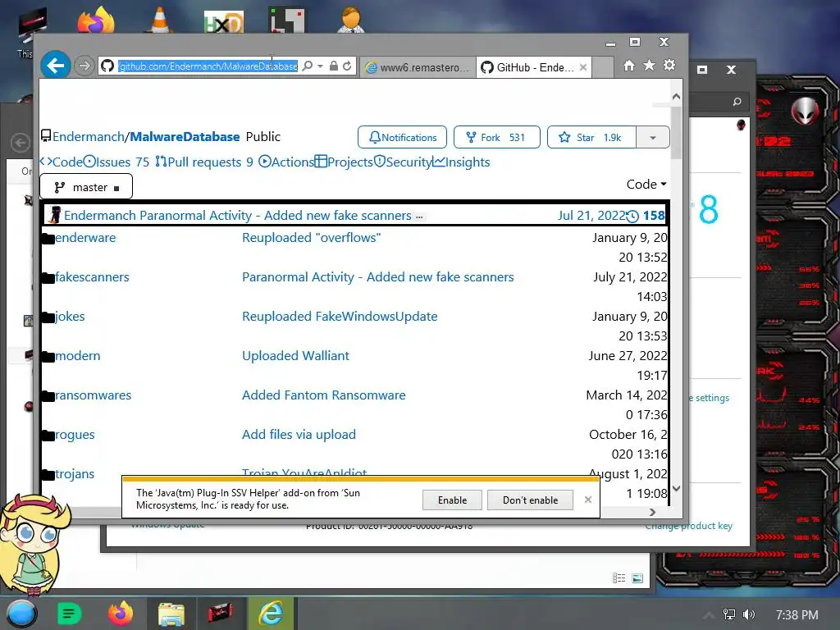The width and height of the screenshot is (840, 630).
Task: Switch to the www6.remastero tab
Action: [x=418, y=67]
